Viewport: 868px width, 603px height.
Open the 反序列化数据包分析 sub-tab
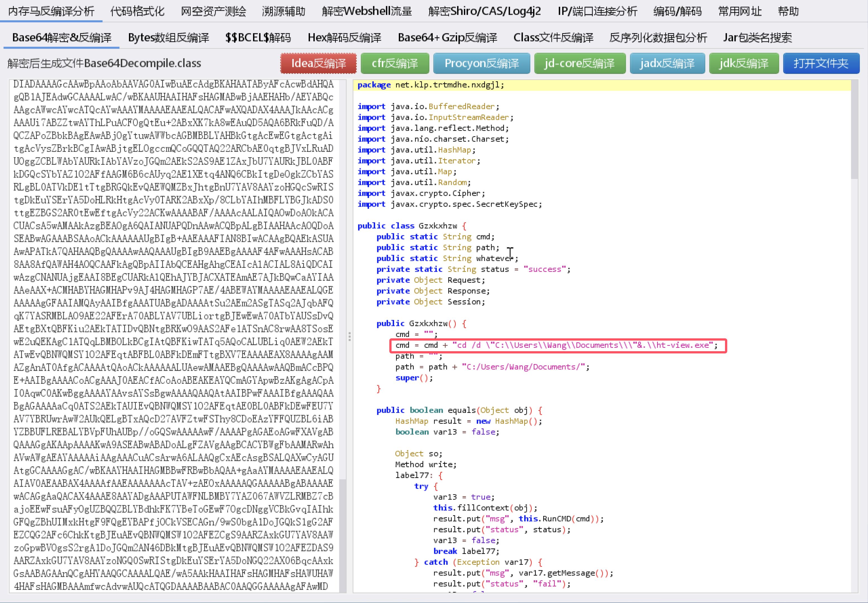(658, 38)
